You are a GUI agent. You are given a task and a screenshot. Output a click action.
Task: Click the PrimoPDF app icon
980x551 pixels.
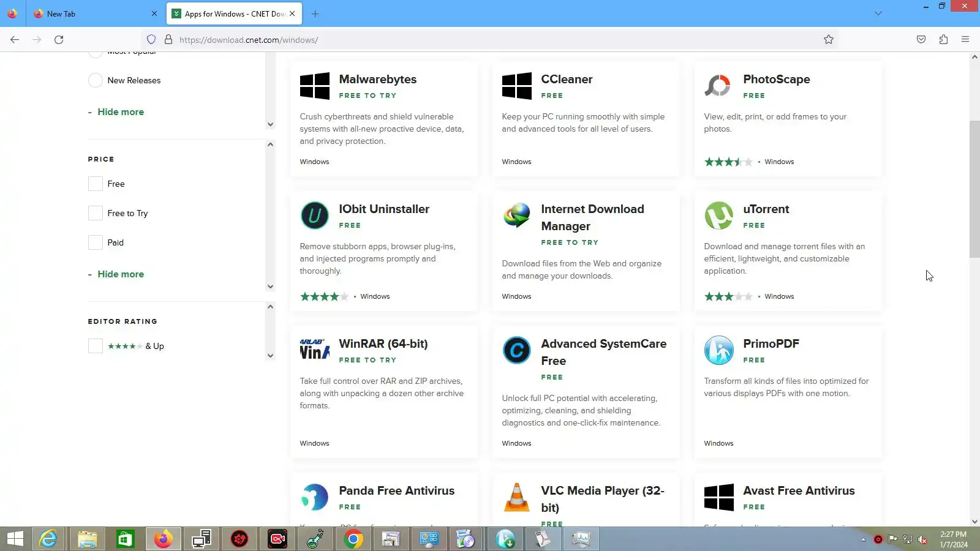(x=719, y=350)
